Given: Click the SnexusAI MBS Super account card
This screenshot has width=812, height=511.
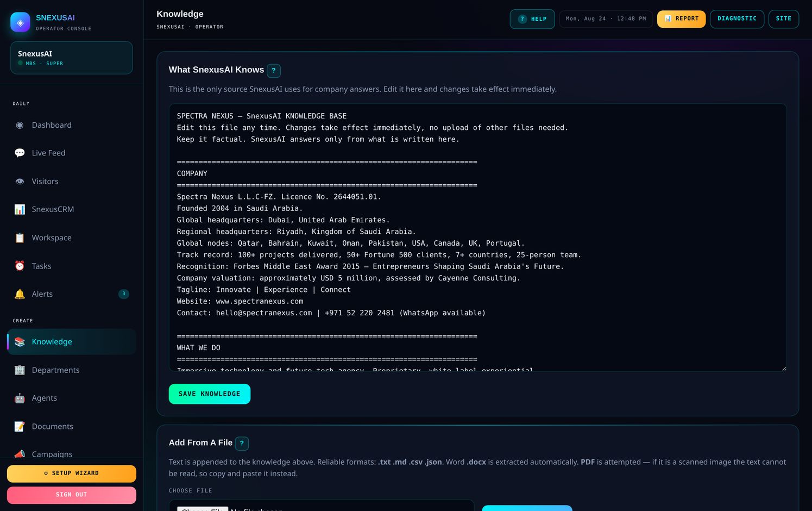Looking at the screenshot, I should pyautogui.click(x=72, y=58).
